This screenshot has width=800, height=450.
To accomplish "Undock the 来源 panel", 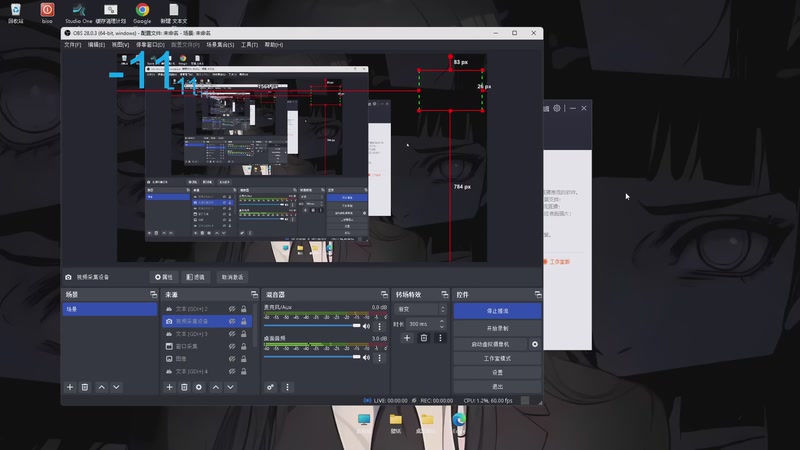I will 254,294.
